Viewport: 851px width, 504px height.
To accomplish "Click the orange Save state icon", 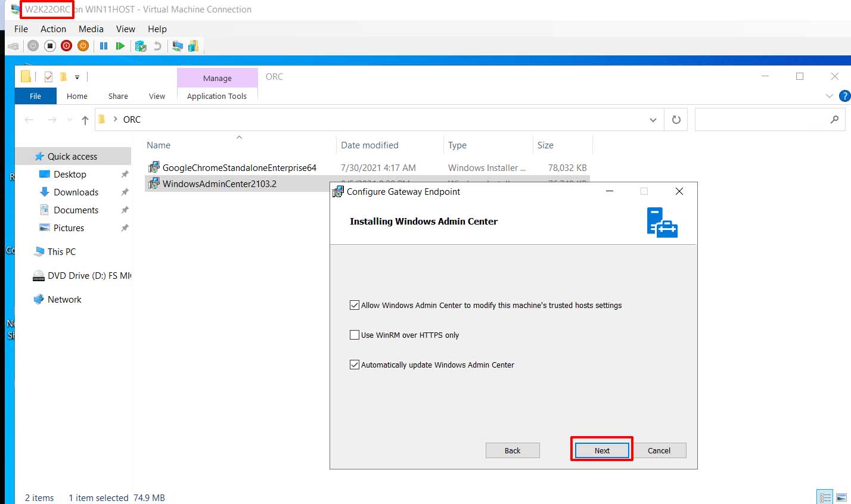I will [x=83, y=46].
